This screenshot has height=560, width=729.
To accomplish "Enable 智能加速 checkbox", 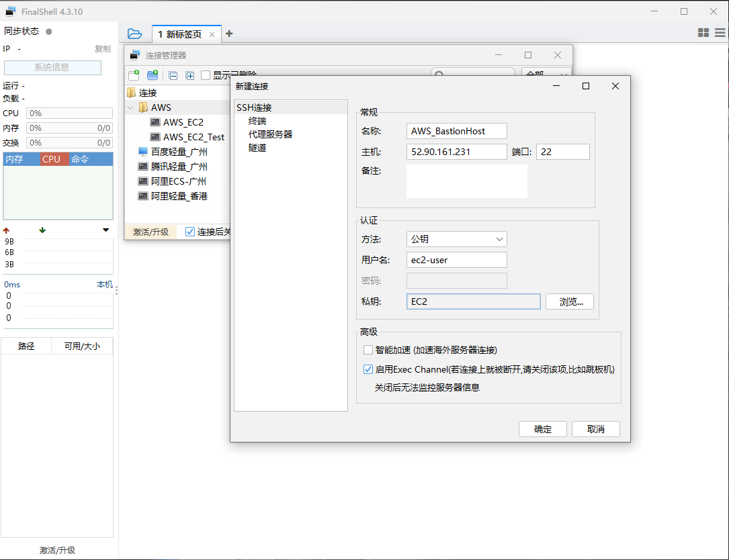I will click(368, 350).
